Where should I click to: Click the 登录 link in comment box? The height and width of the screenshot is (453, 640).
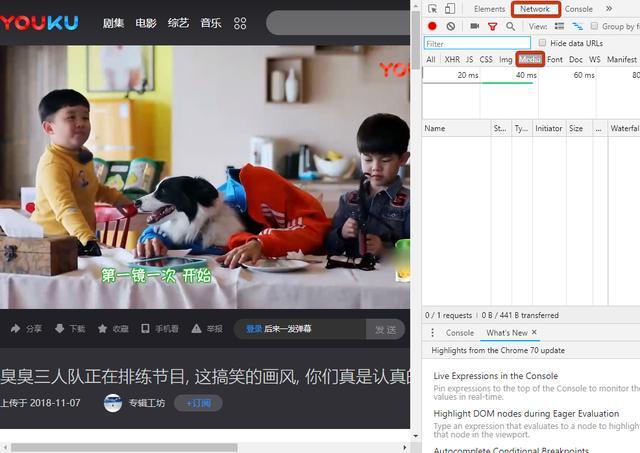click(x=254, y=329)
